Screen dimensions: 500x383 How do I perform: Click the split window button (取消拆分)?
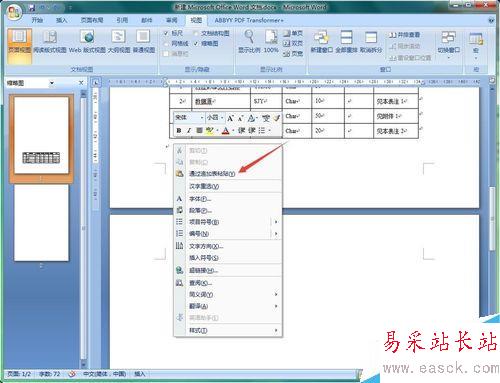coord(371,42)
